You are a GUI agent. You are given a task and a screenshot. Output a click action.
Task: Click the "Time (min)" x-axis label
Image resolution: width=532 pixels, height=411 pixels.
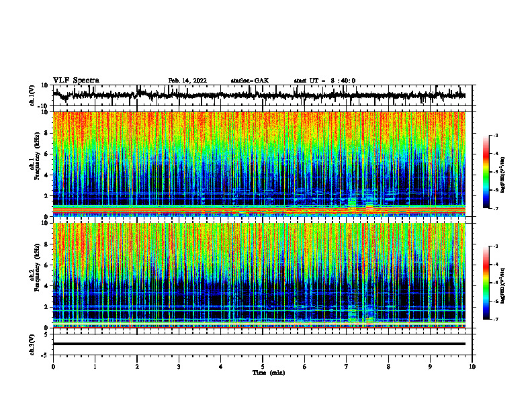click(x=269, y=373)
